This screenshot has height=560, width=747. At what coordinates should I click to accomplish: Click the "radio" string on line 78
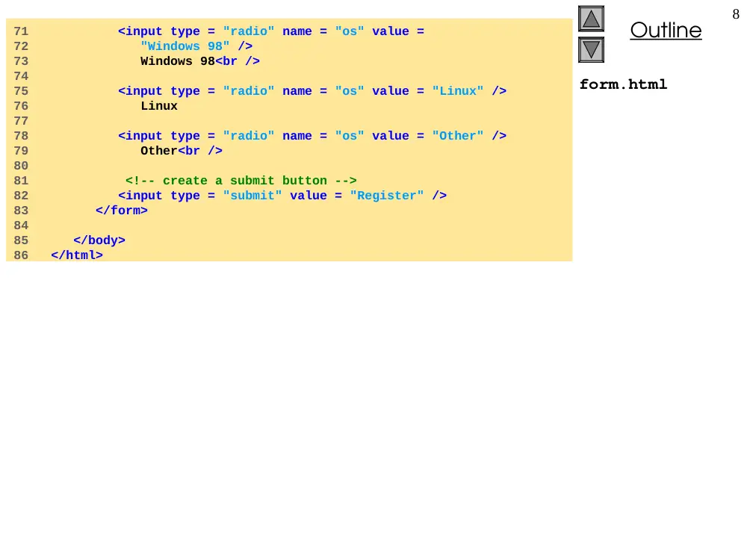[x=249, y=136]
